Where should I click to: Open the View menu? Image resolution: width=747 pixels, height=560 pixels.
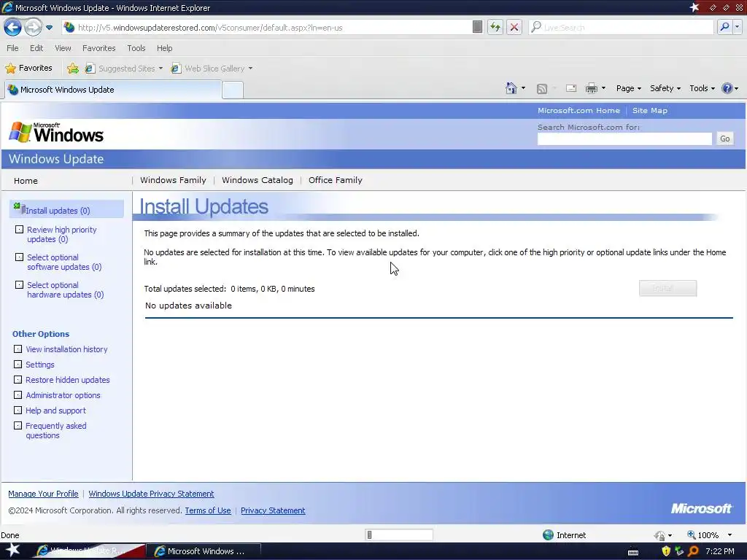pos(63,48)
